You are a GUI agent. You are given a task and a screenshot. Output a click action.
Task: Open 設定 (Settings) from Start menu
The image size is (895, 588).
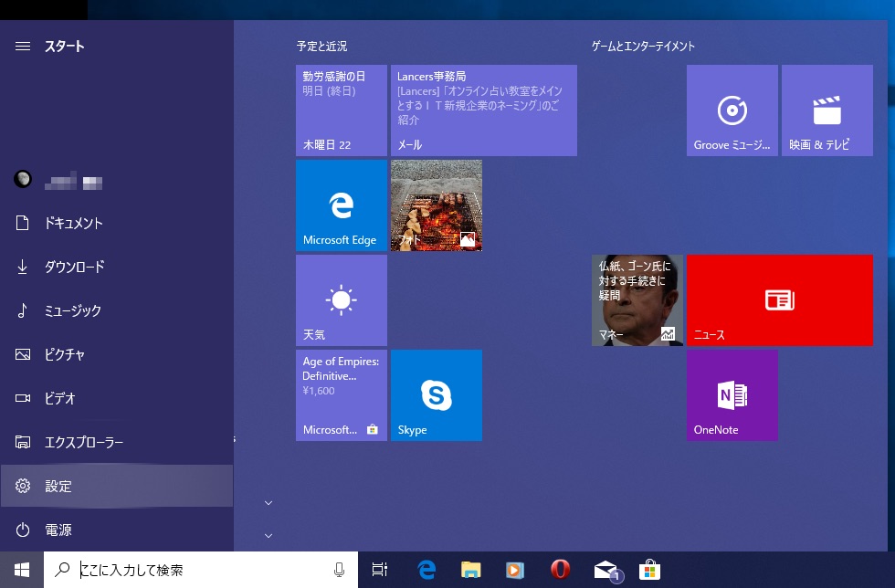(117, 486)
